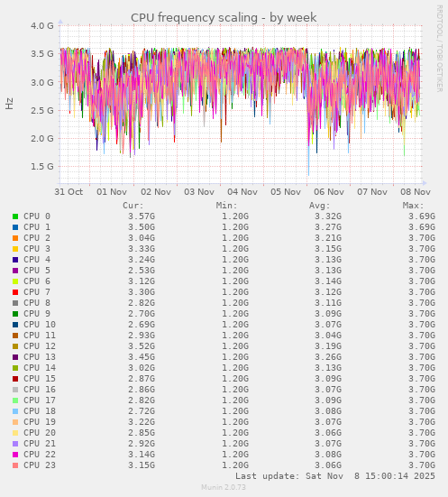Click the 02 Nov x-axis label
Image resolution: width=448 pixels, height=497 pixels.
[156, 192]
